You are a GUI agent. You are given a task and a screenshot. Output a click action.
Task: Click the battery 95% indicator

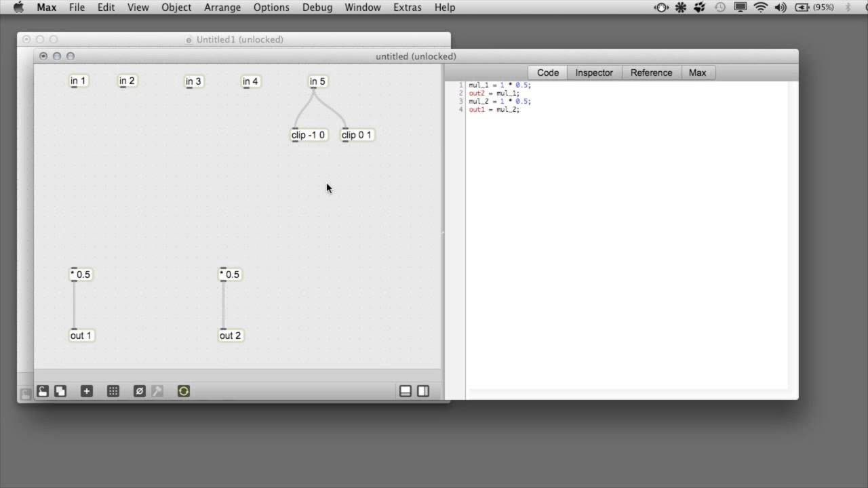(x=814, y=7)
